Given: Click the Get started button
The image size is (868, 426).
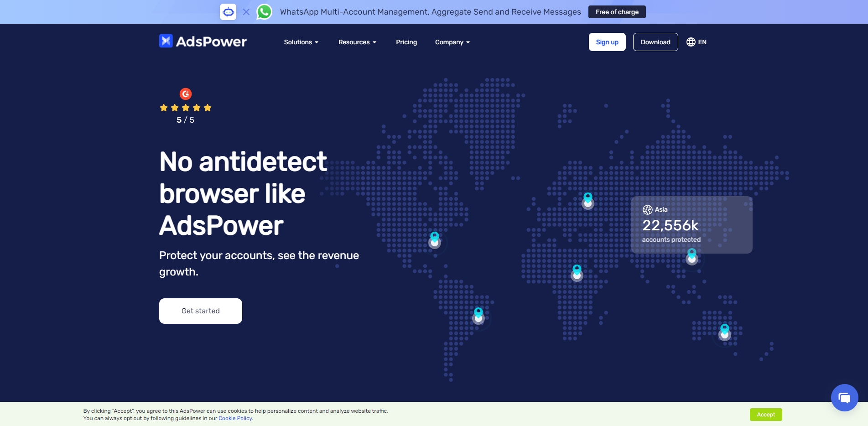Looking at the screenshot, I should (201, 311).
